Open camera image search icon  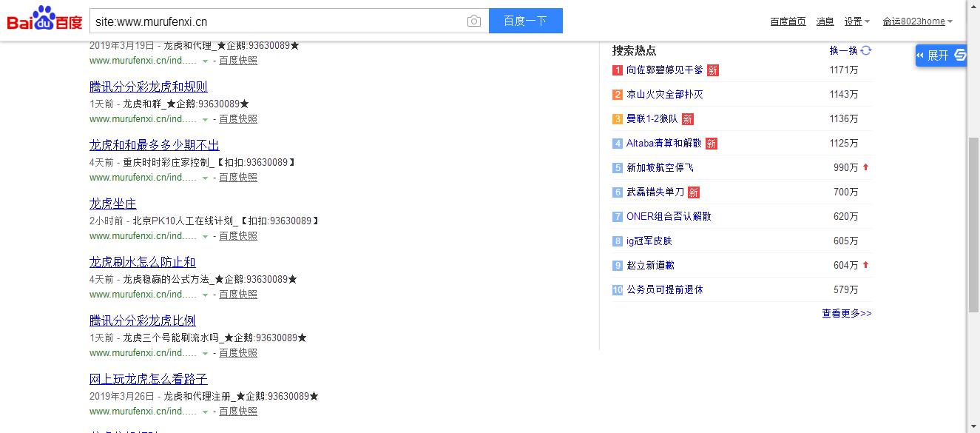pyautogui.click(x=474, y=21)
